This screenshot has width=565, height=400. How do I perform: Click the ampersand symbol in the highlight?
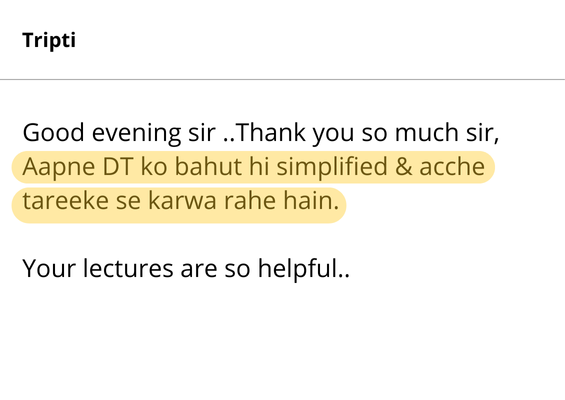coord(403,167)
